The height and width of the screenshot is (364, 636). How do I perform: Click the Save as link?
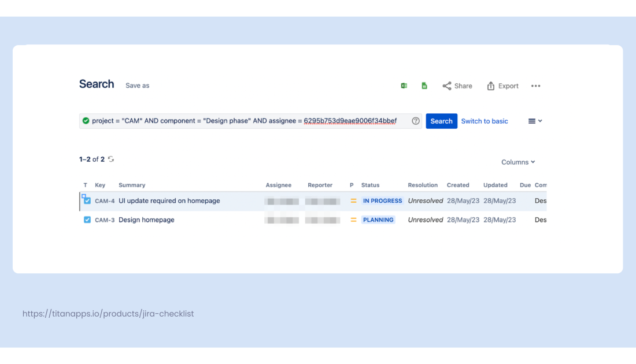point(137,85)
